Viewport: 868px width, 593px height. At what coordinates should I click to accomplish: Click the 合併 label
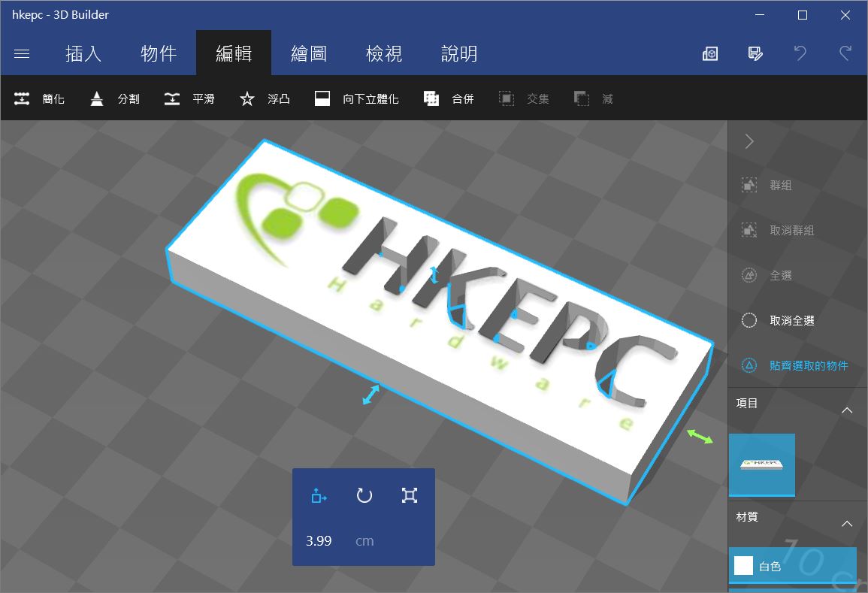pos(463,99)
